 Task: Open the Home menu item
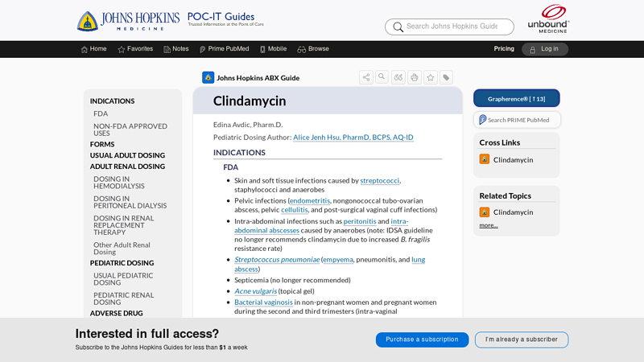[x=93, y=49]
